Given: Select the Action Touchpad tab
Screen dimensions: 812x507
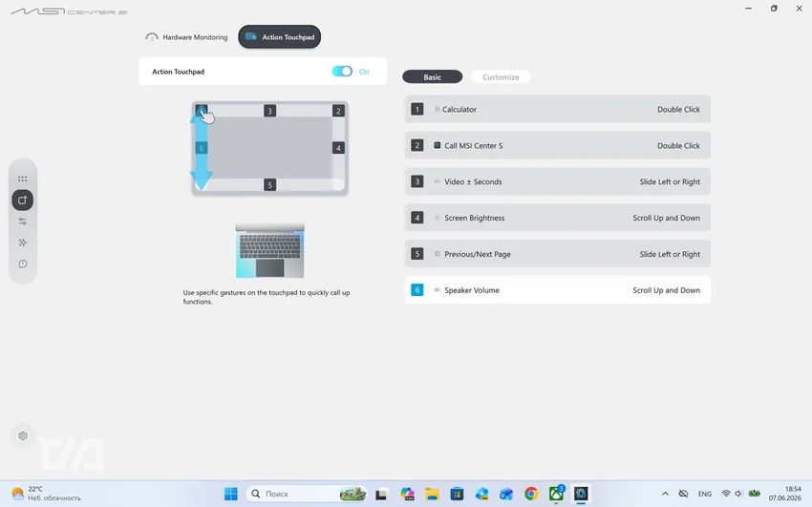Looking at the screenshot, I should pos(280,36).
